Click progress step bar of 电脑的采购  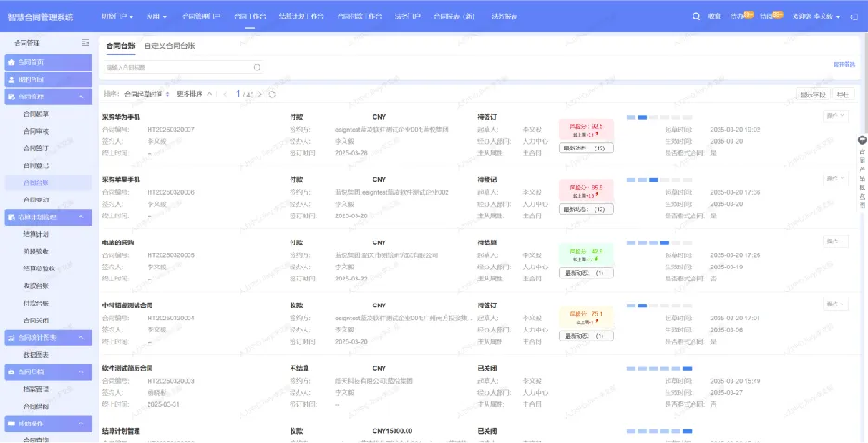pyautogui.click(x=659, y=242)
